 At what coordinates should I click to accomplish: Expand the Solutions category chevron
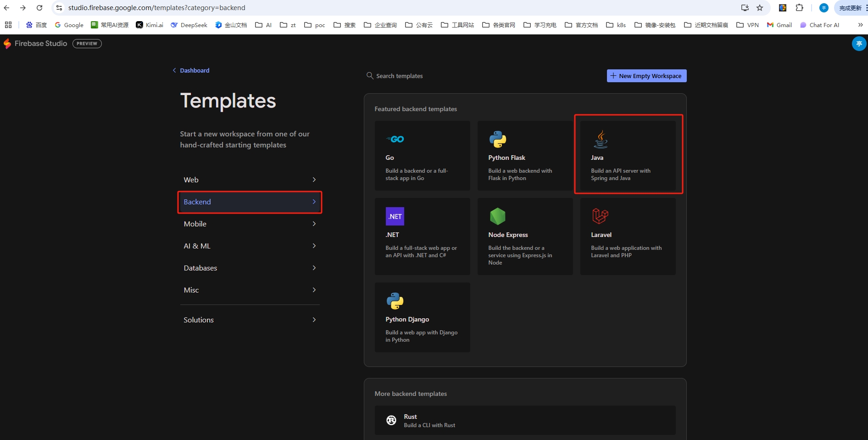click(314, 320)
